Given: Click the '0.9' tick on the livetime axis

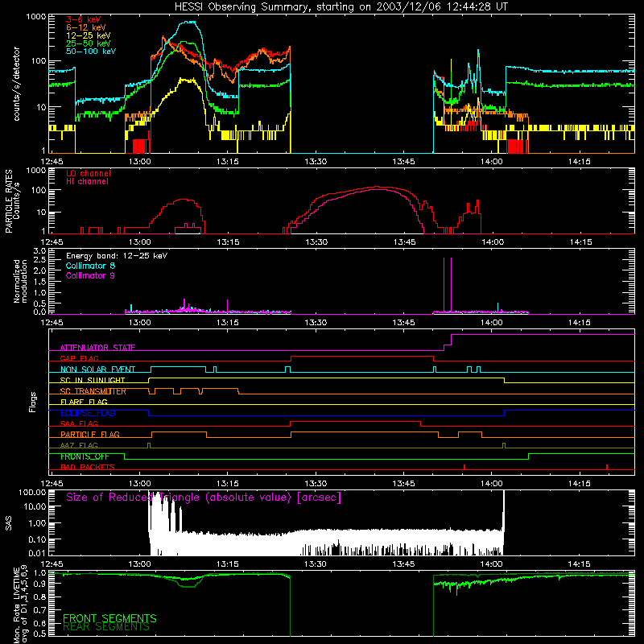Looking at the screenshot, I should pyautogui.click(x=39, y=585).
